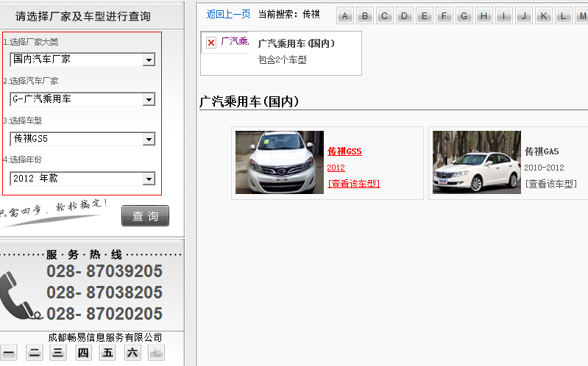Screen dimensions: 588x366
Task: Click 成都畅易信息服务有限公司 company name
Action: pyautogui.click(x=105, y=337)
